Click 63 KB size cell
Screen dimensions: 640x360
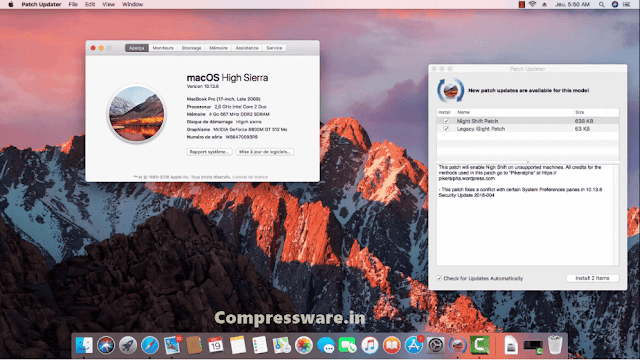[x=582, y=129]
